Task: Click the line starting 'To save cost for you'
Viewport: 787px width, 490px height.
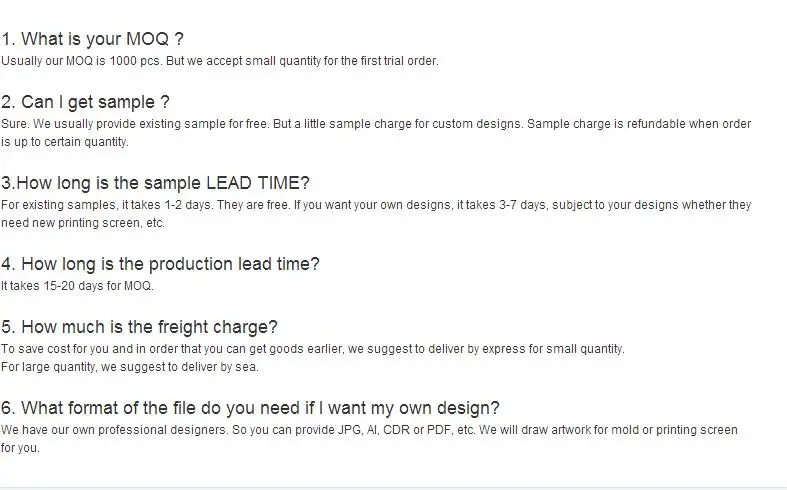Action: click(x=312, y=349)
